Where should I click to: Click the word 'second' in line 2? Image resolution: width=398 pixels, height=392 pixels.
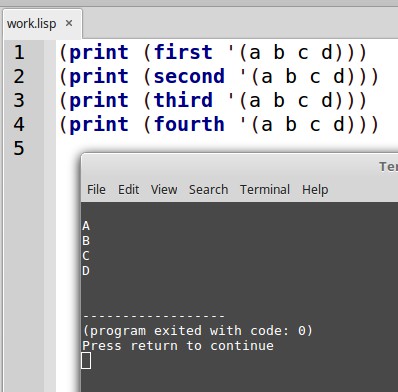click(x=189, y=76)
